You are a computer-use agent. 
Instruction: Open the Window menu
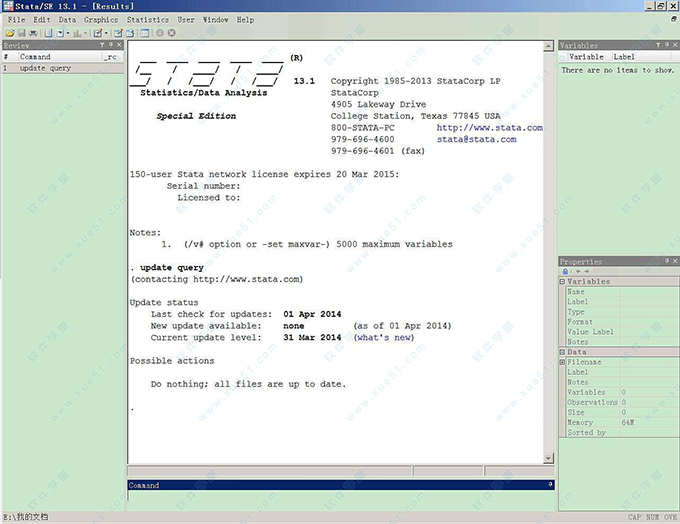(216, 20)
